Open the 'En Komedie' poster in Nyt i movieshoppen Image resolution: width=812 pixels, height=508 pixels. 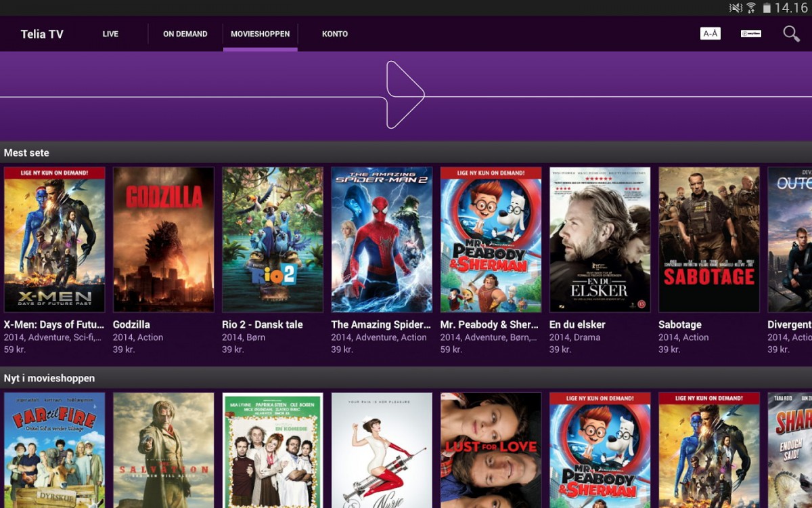tap(273, 450)
